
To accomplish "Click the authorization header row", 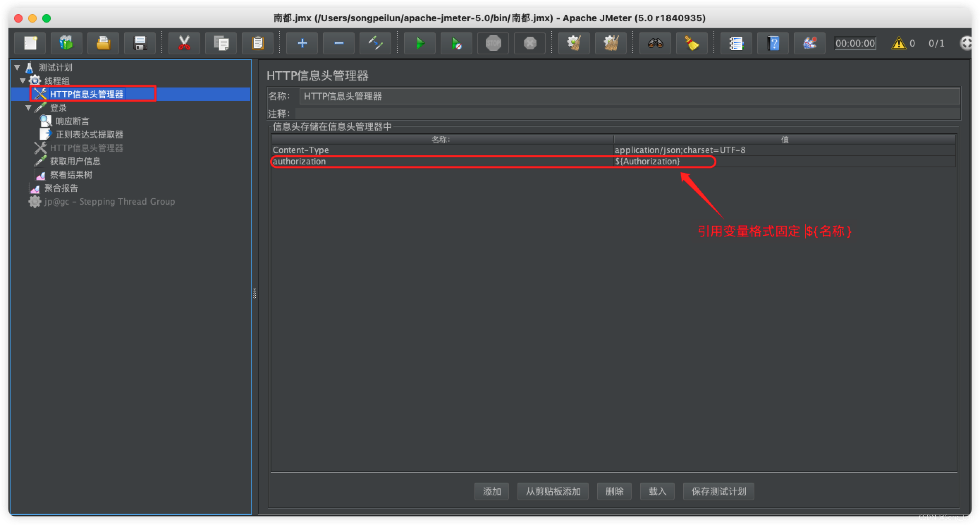I will click(301, 162).
